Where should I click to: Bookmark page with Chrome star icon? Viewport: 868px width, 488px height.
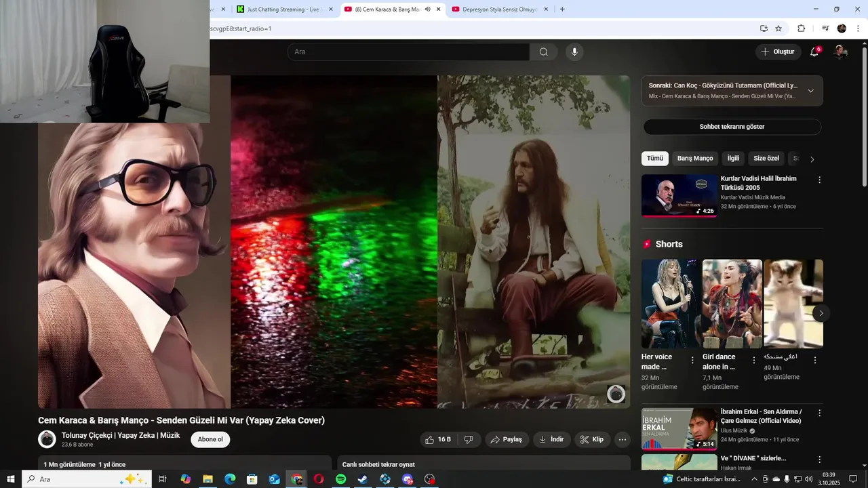pyautogui.click(x=778, y=28)
